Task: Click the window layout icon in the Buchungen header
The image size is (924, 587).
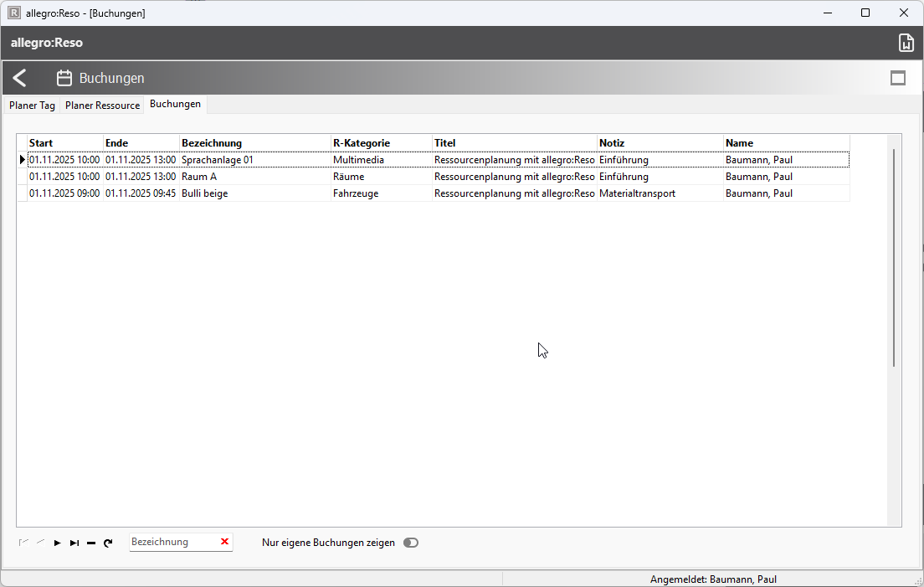Action: tap(898, 78)
